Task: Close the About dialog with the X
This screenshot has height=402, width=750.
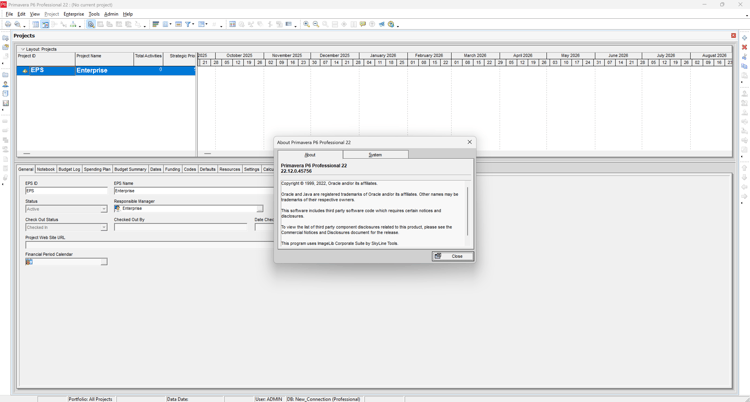Action: (469, 142)
